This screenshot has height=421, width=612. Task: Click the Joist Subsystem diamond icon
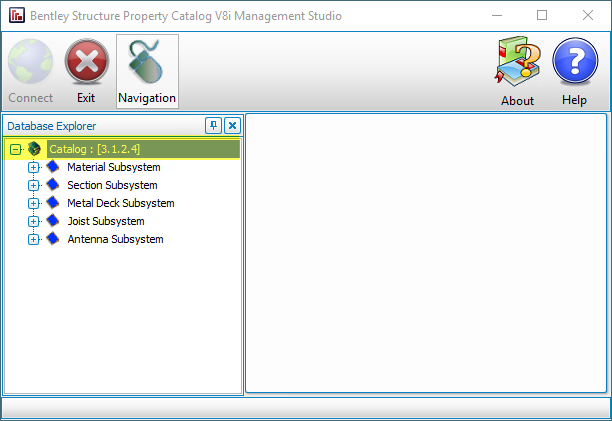53,221
